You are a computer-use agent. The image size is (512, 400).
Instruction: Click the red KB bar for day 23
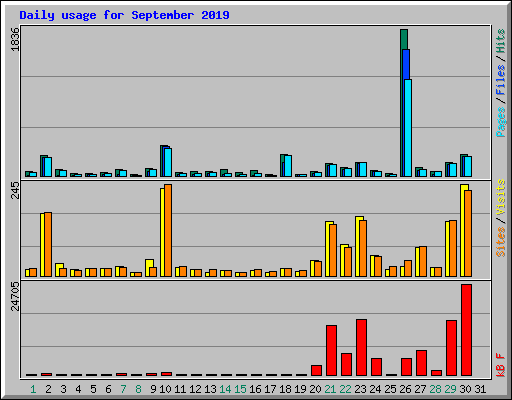point(361,347)
